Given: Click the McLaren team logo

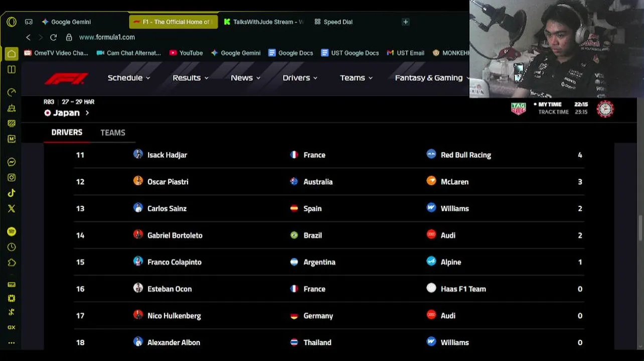Looking at the screenshot, I should click(x=431, y=181).
